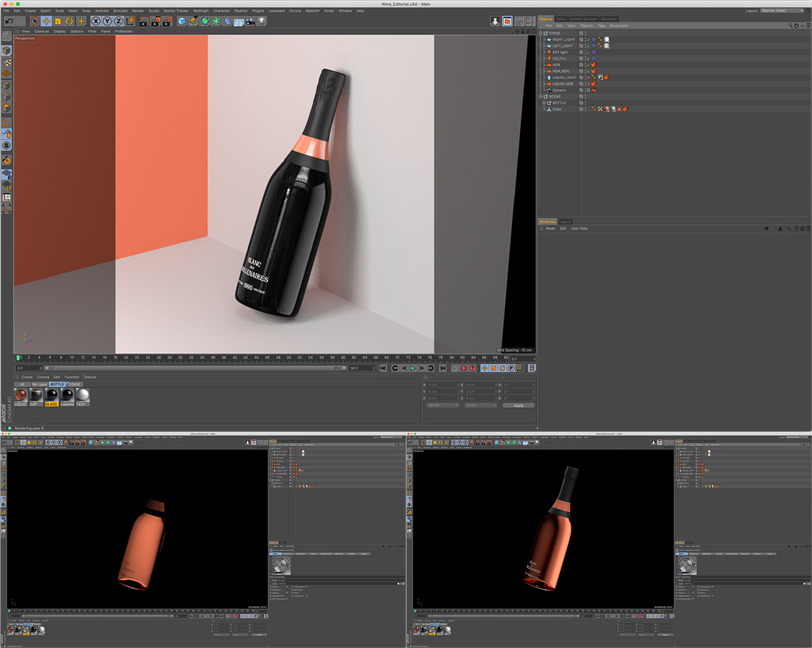Click the Corona VFB icon near the top right
The width and height of the screenshot is (812, 648).
pos(507,21)
